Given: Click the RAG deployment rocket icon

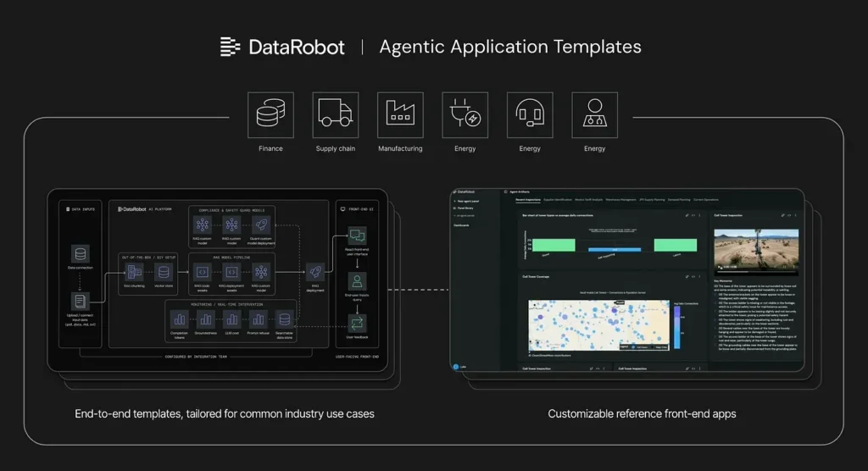Looking at the screenshot, I should tap(314, 271).
